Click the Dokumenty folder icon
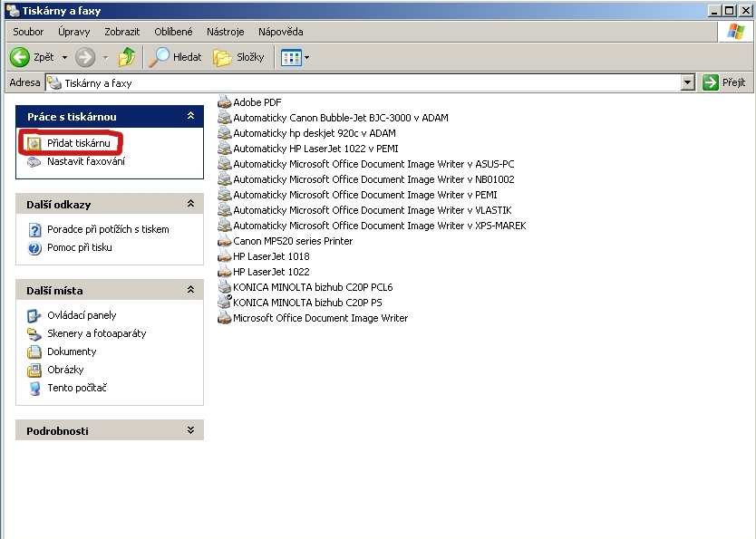The height and width of the screenshot is (539, 756). [34, 352]
